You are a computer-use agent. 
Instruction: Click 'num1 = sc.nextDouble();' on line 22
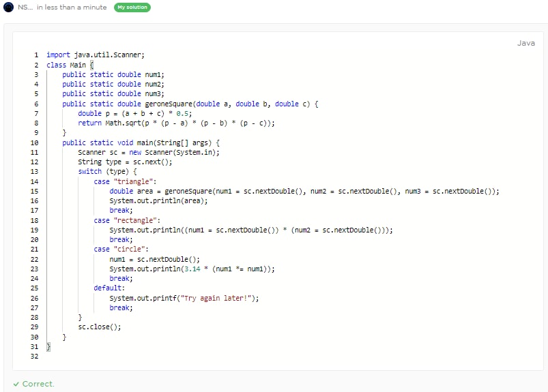[x=154, y=259]
